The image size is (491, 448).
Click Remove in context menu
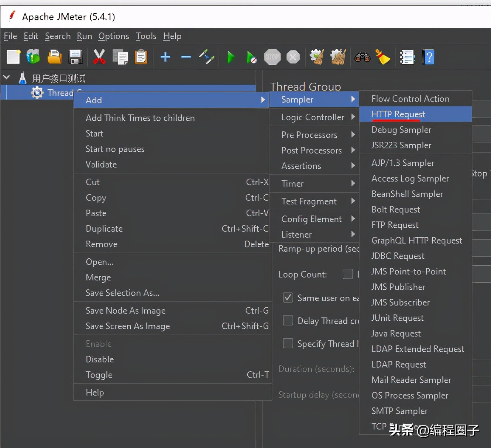tap(171, 244)
